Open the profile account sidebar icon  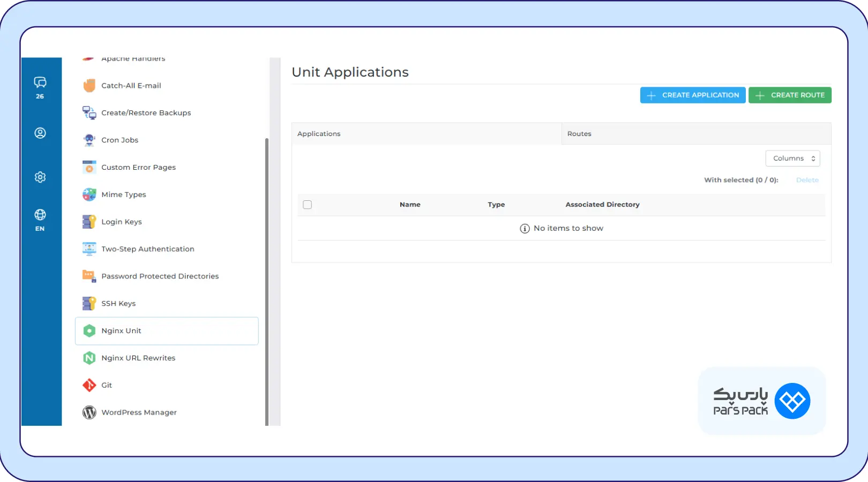coord(40,133)
